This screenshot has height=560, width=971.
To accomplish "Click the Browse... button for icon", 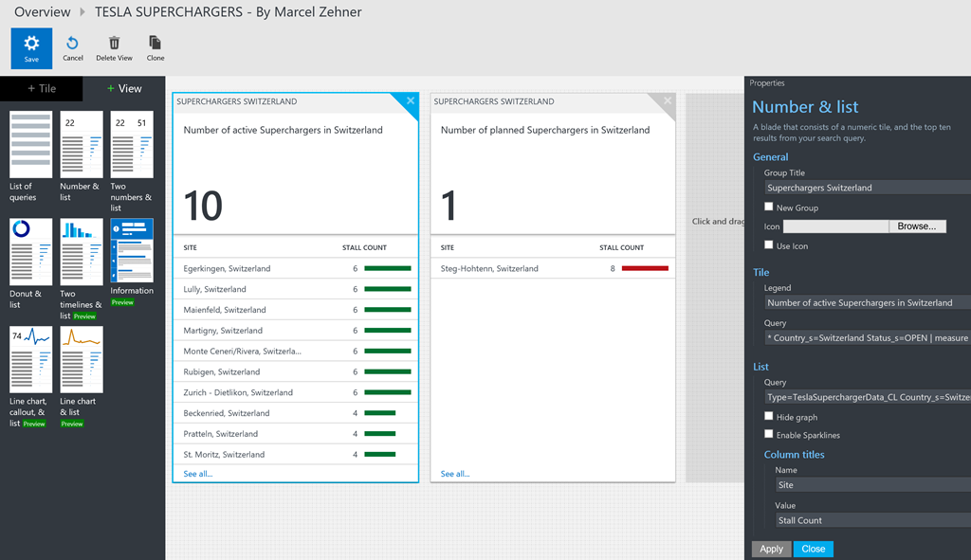I will click(917, 226).
